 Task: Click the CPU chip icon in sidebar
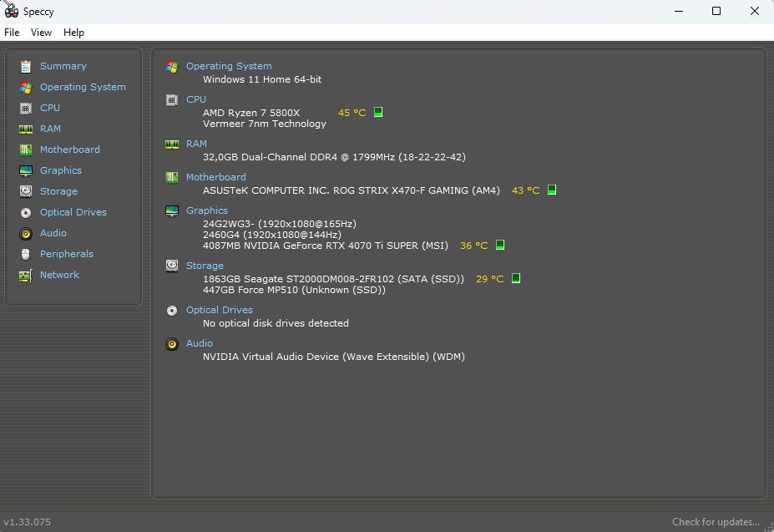point(26,109)
